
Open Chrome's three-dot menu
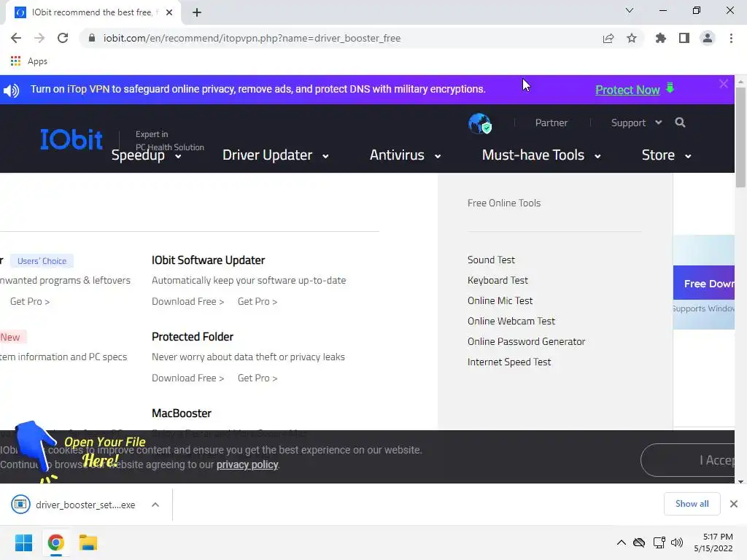pos(731,38)
